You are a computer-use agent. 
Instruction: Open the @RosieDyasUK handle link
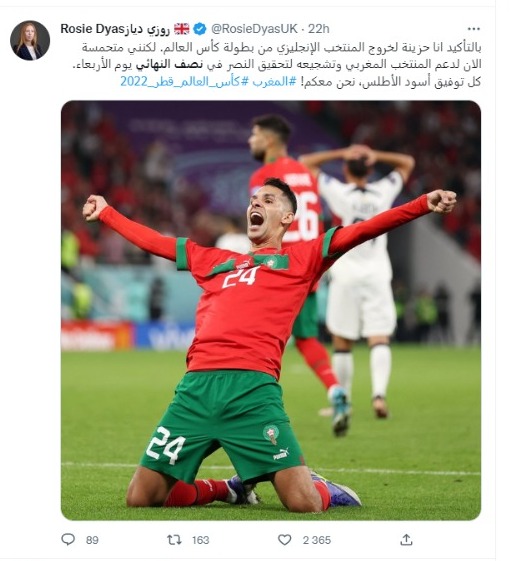(x=254, y=29)
